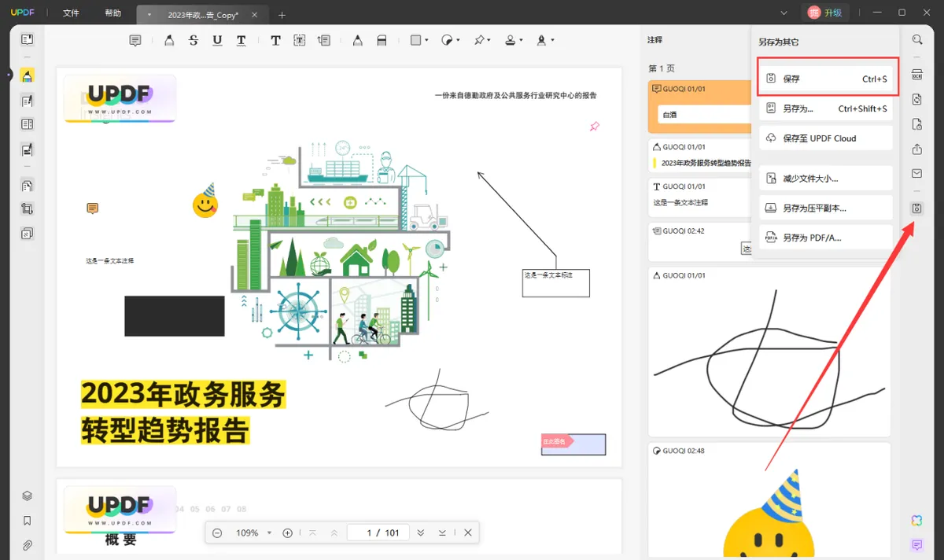
Task: Select the pin attachment tool
Action: pyautogui.click(x=478, y=41)
